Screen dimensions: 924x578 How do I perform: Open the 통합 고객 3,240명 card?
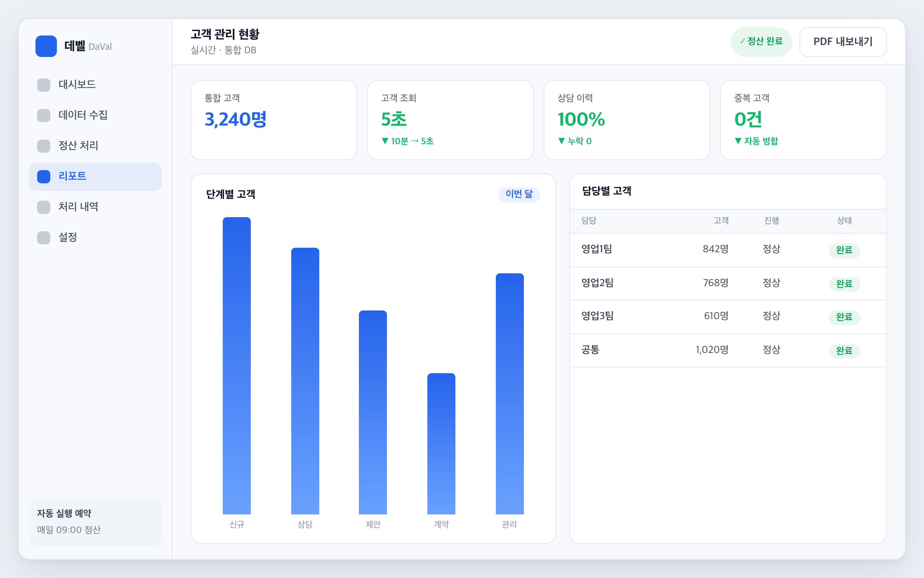[x=274, y=120]
